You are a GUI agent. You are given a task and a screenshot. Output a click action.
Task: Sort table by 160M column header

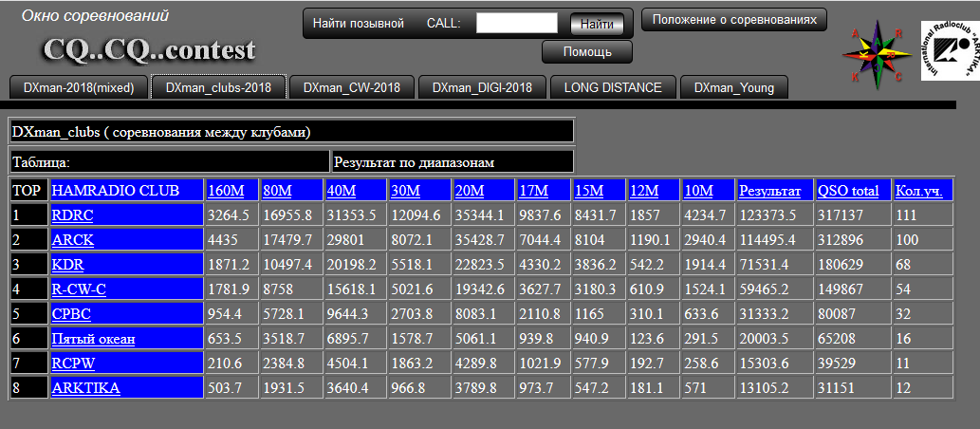[x=225, y=191]
